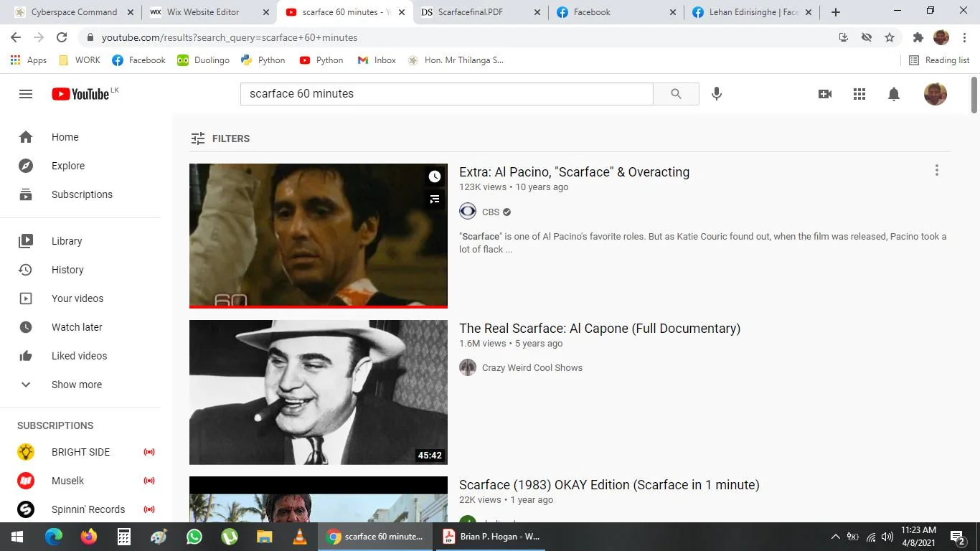Add Al Pacino video to Watch later
Viewport: 980px width, 551px height.
(x=435, y=176)
